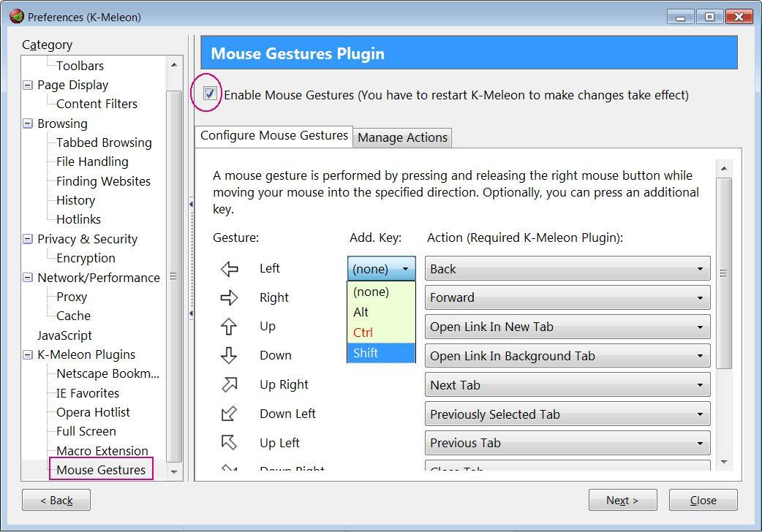This screenshot has width=762, height=532.
Task: Open the Open Link In New Tab dropdown
Action: tap(567, 327)
